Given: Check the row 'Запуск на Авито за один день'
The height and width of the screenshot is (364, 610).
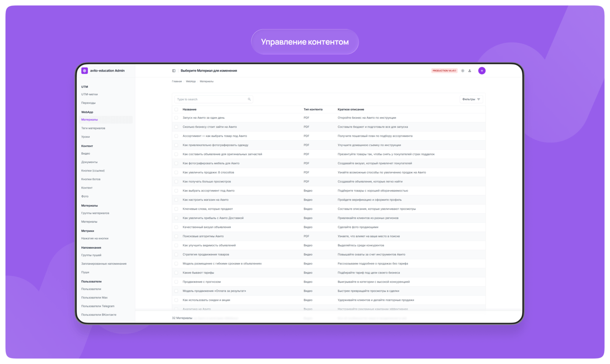Looking at the screenshot, I should (x=176, y=118).
